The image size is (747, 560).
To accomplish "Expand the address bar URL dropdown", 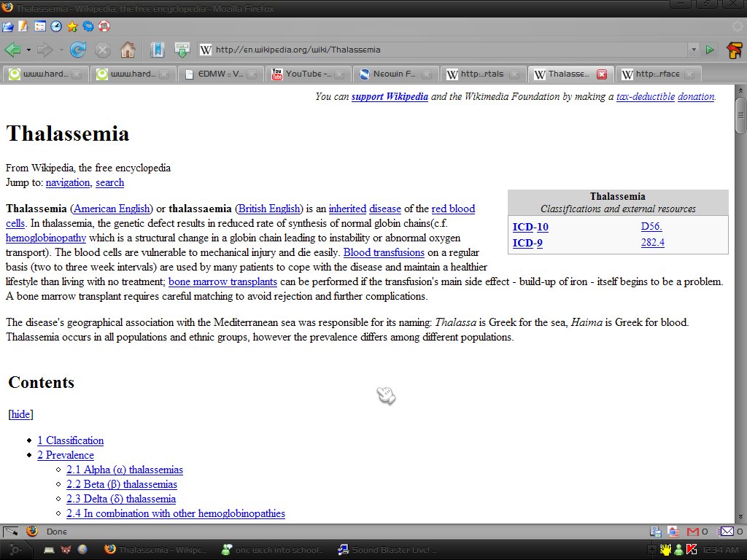I will [693, 50].
